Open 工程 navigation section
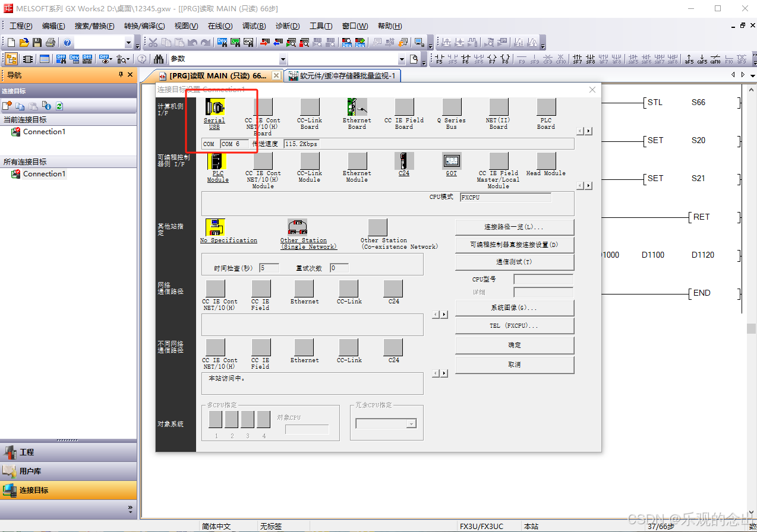The width and height of the screenshot is (757, 532). coord(68,452)
